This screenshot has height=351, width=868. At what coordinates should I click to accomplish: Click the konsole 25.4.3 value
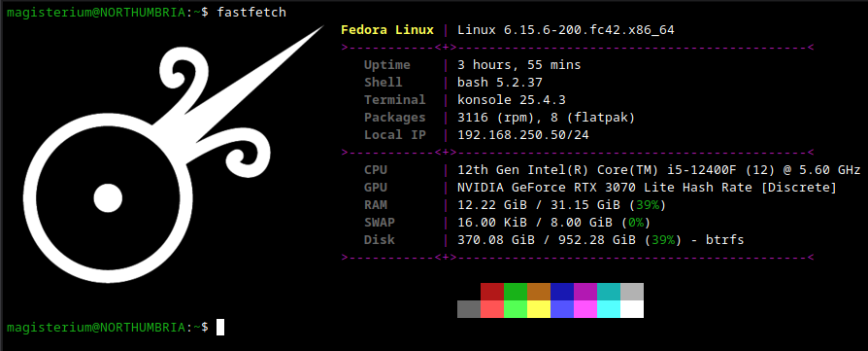512,100
